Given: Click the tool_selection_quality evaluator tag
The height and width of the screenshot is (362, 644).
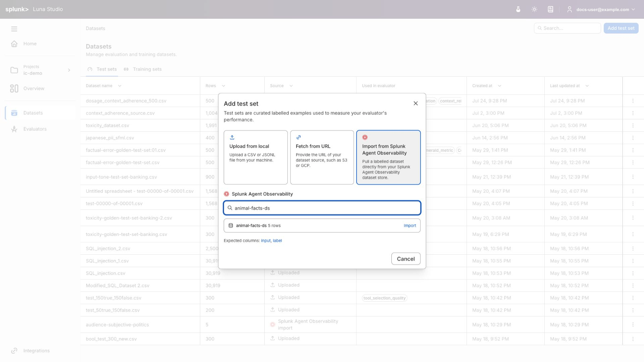Looking at the screenshot, I should 384,298.
